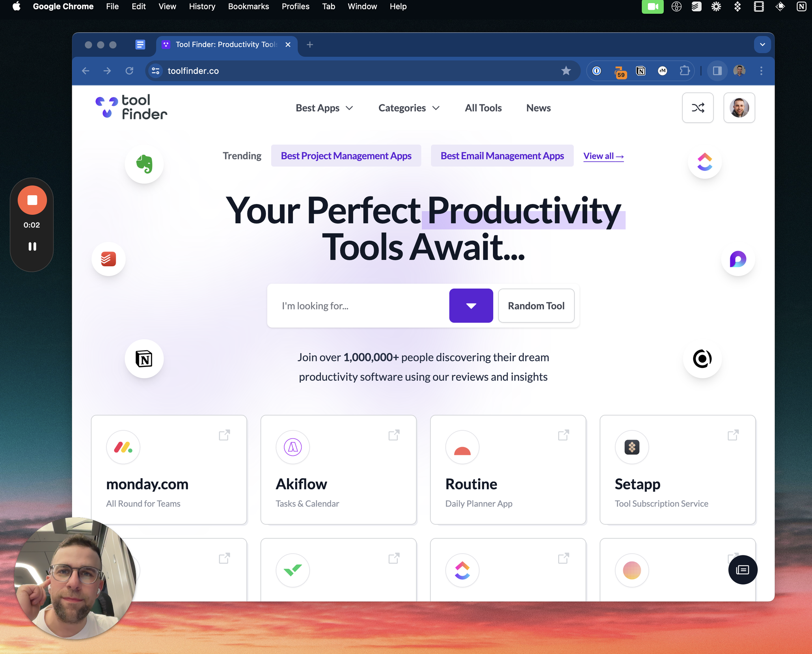Click the Evernote icon on the left
The image size is (812, 654).
tap(143, 164)
